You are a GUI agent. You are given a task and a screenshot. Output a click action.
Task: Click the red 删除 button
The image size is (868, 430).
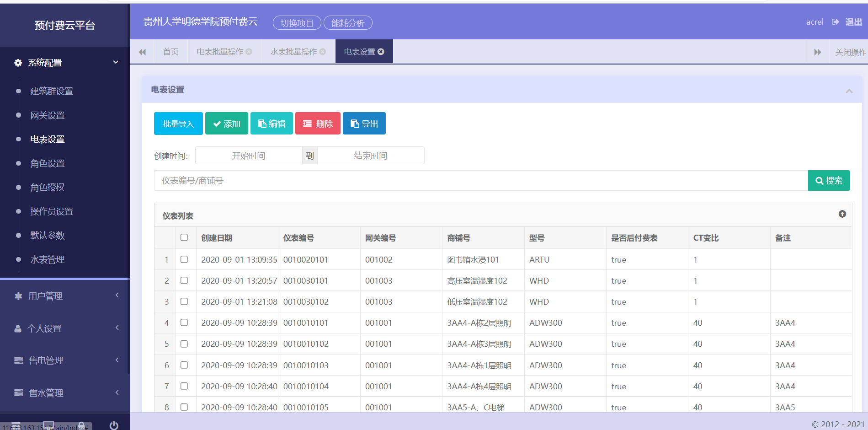[x=318, y=124]
